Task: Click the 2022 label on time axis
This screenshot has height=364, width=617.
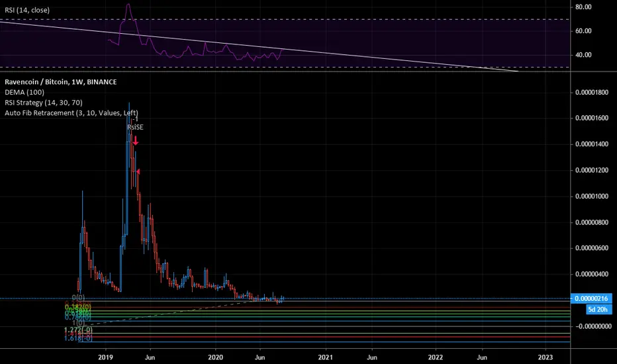Action: (x=435, y=357)
